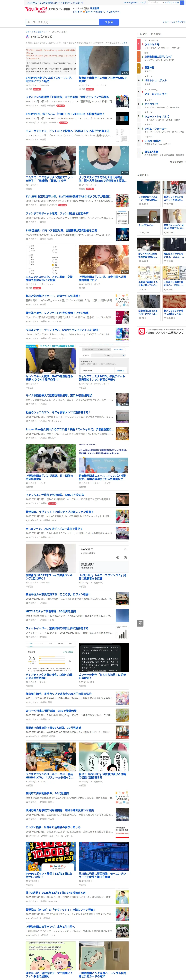The height and width of the screenshot is (980, 186).
Task: Open 都心近郊の極小アパート article
Action: tap(53, 296)
